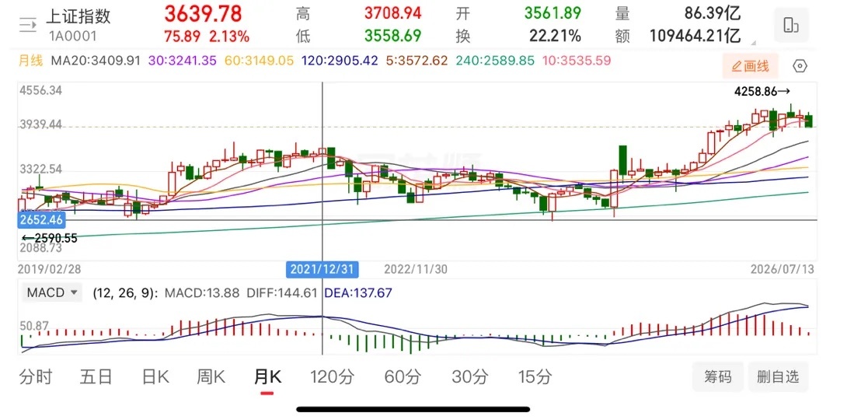Image resolution: width=868 pixels, height=420 pixels.
Task: Switch to 分时 tab
Action: click(36, 377)
